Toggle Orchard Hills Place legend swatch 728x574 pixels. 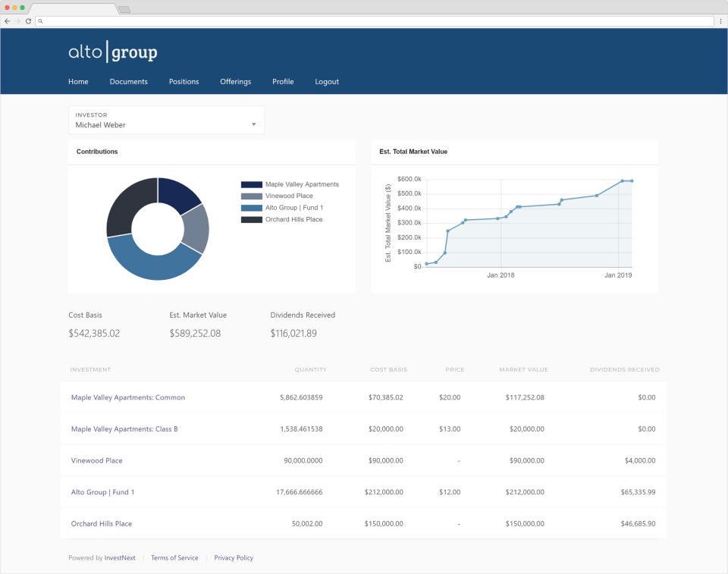point(252,220)
